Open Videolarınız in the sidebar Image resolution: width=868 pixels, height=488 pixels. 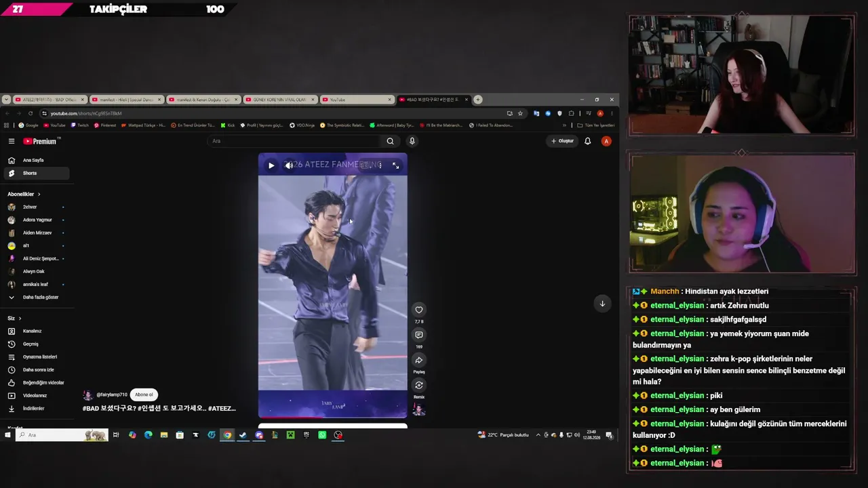click(x=36, y=396)
